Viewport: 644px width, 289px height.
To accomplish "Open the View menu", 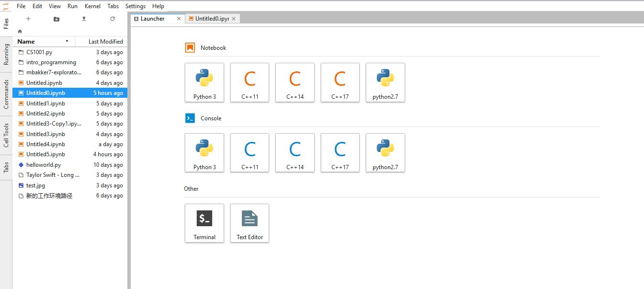I will 55,6.
